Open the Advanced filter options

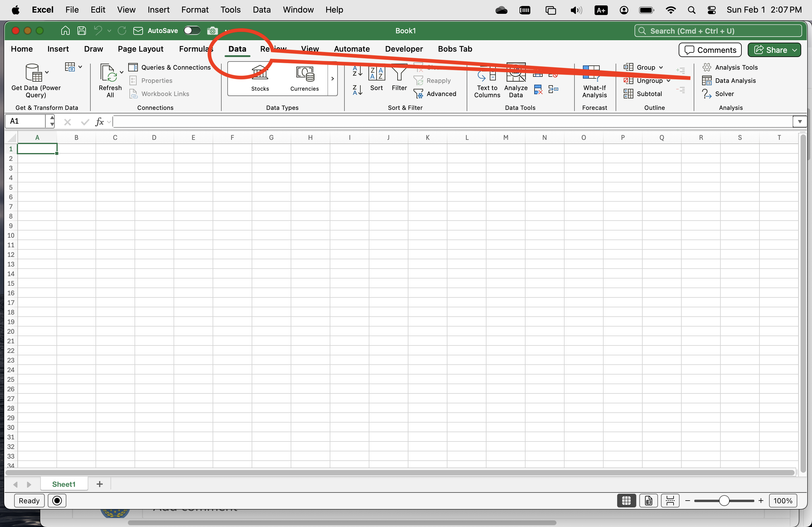point(435,94)
